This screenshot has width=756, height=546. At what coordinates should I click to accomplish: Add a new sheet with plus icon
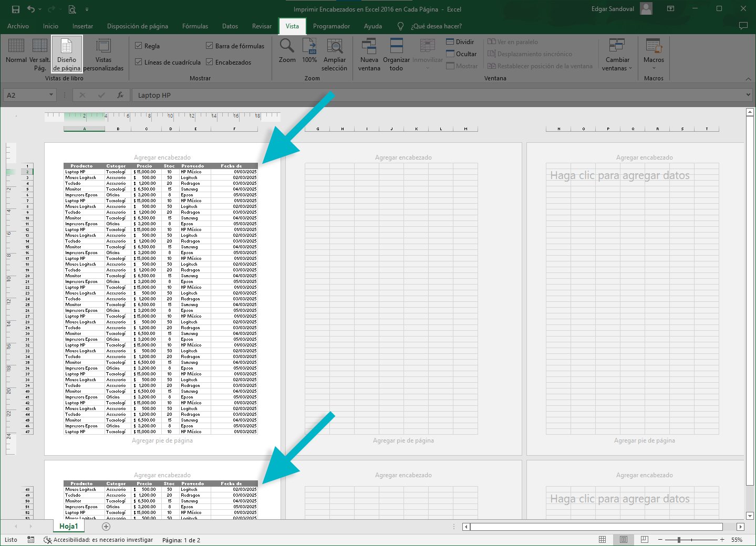(x=106, y=526)
